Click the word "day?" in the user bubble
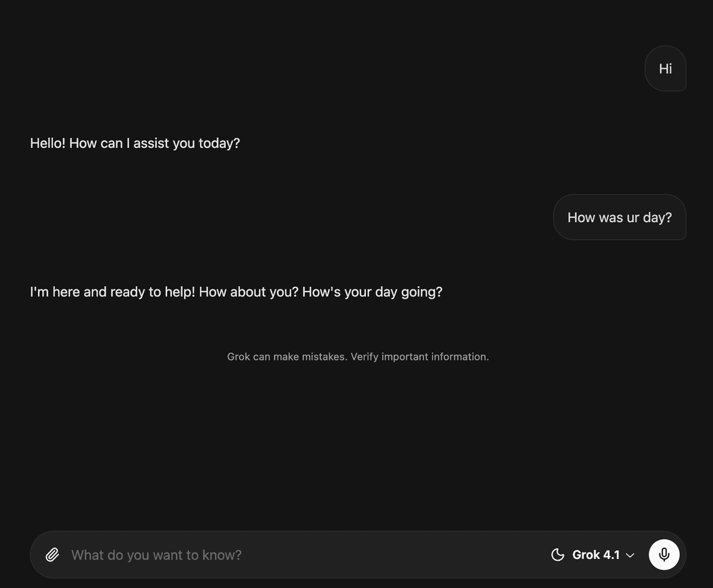 [x=657, y=217]
